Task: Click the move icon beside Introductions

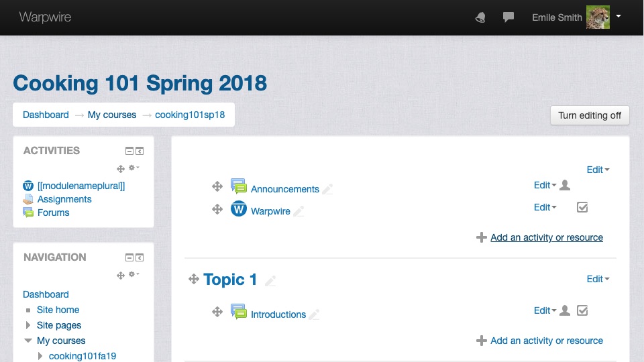Action: (x=217, y=312)
